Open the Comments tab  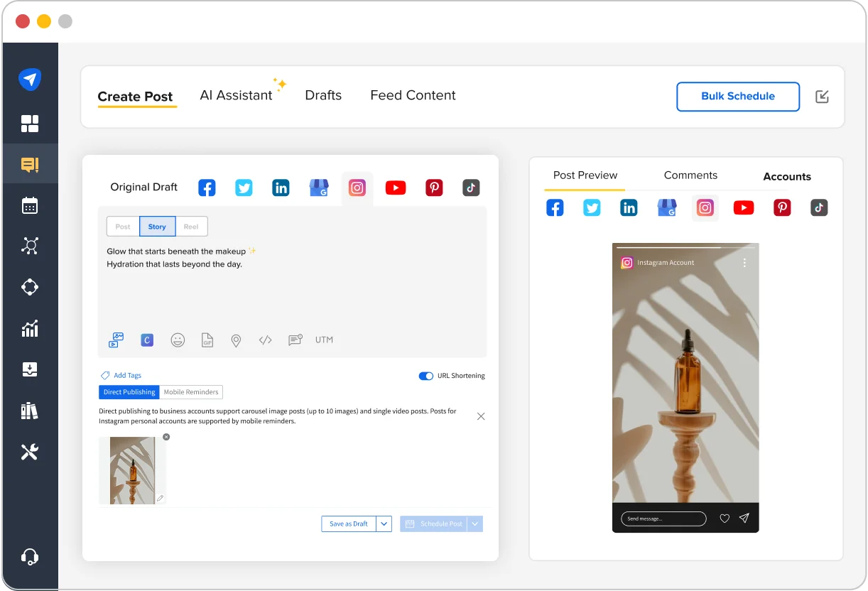click(x=690, y=175)
